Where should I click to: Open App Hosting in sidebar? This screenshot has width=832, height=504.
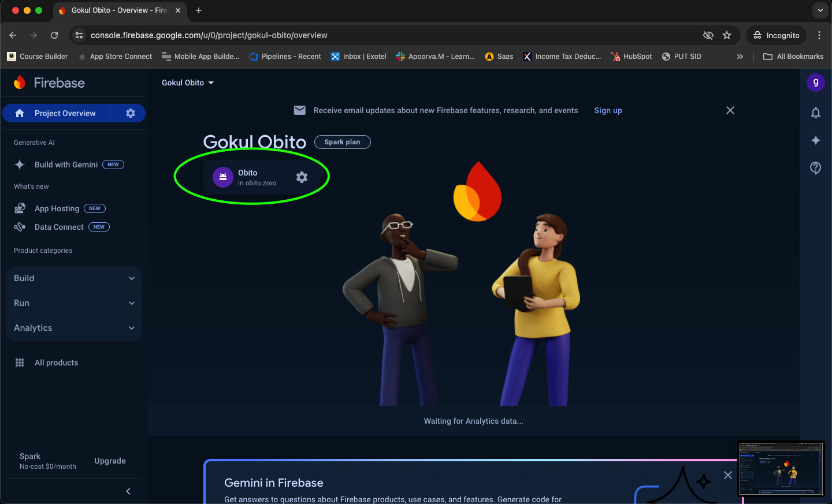pyautogui.click(x=57, y=208)
